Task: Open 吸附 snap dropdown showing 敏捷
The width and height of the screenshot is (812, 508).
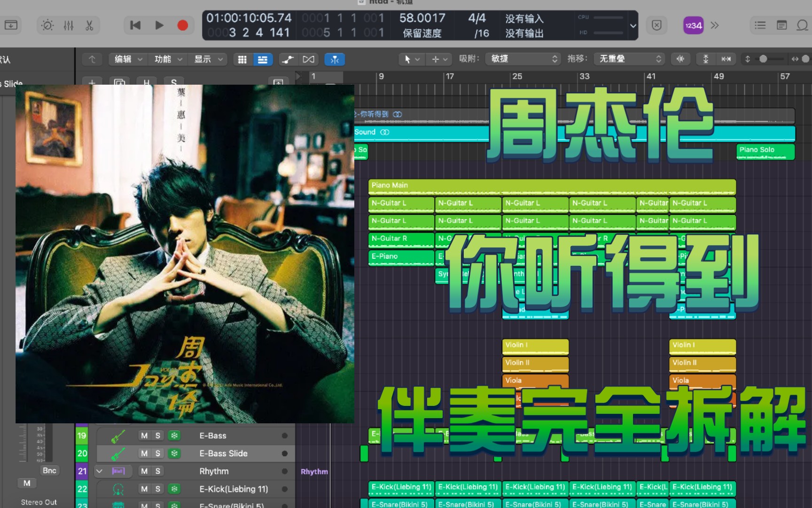Action: (x=523, y=59)
